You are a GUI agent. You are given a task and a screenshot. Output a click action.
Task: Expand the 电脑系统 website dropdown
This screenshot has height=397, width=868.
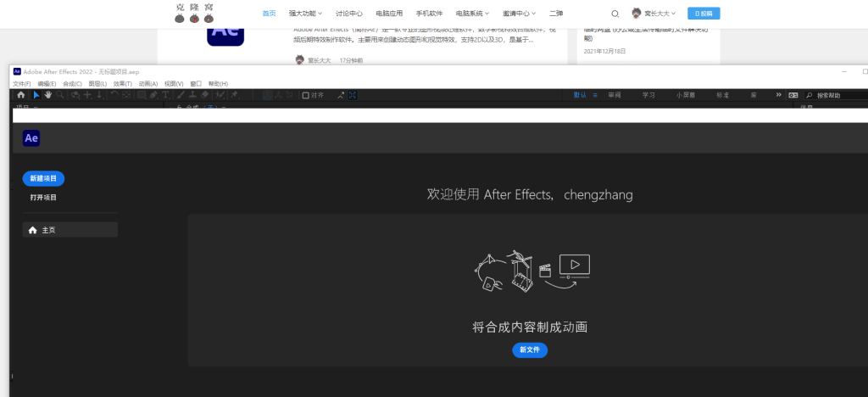click(472, 14)
